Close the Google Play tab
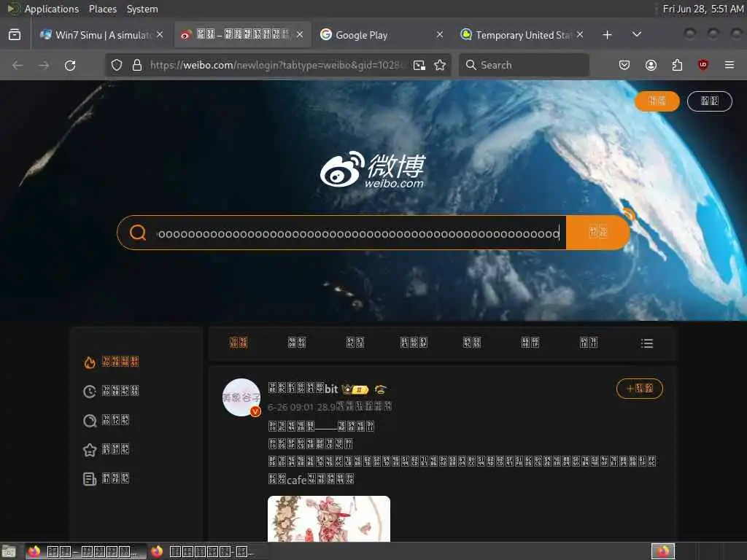Viewport: 747px width, 560px height. click(440, 35)
